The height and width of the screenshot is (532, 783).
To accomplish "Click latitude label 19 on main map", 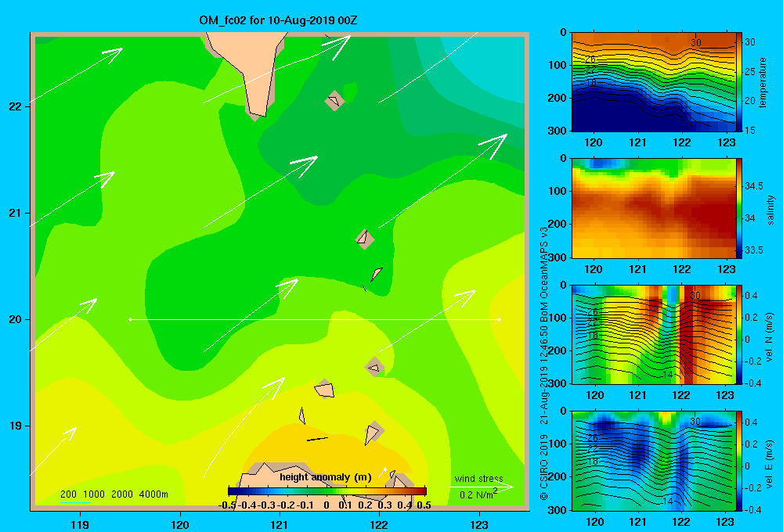I will (15, 426).
